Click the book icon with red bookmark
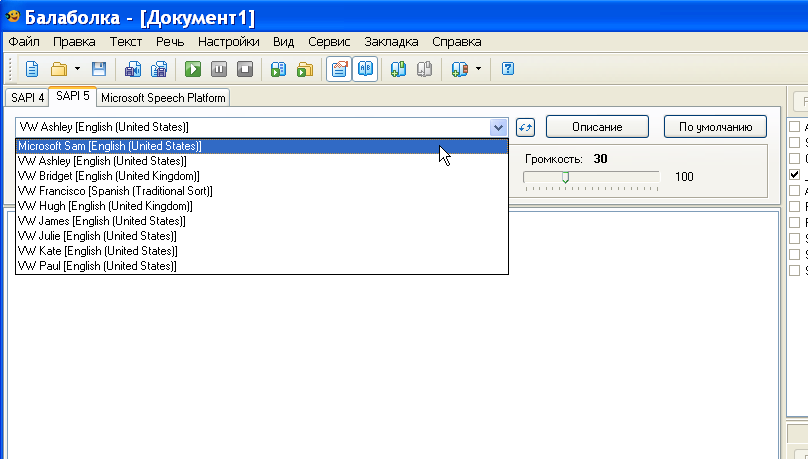 [x=459, y=69]
